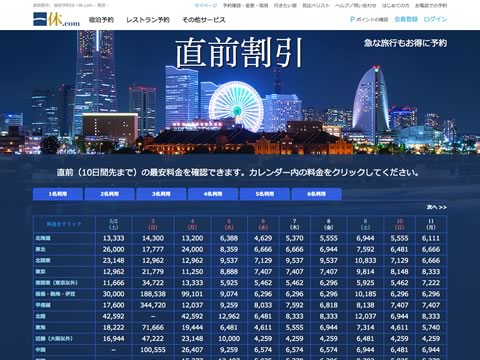Click 北関東 price 10,833
Image resolution: width=480 pixels, height=360 pixels.
(365, 260)
